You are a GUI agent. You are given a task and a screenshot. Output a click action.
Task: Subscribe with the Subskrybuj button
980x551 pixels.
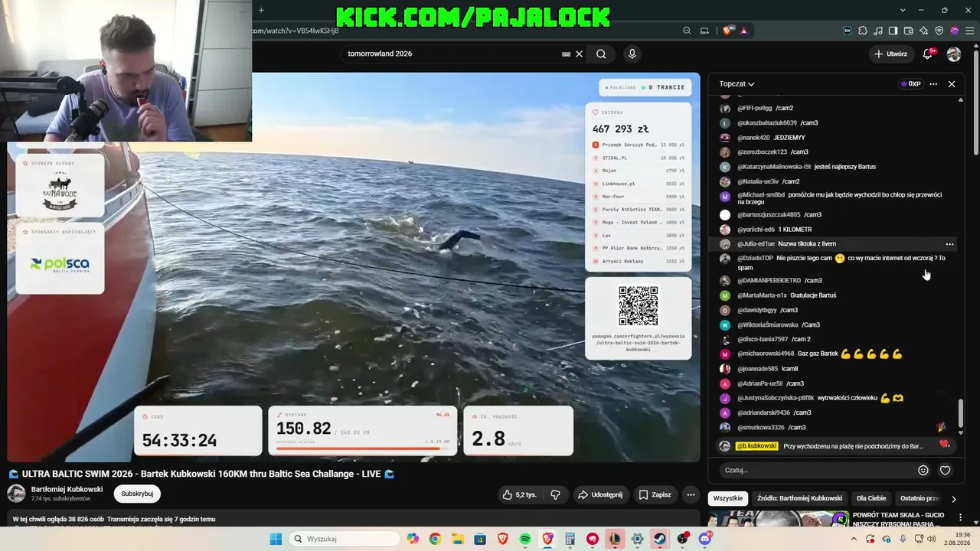(137, 494)
